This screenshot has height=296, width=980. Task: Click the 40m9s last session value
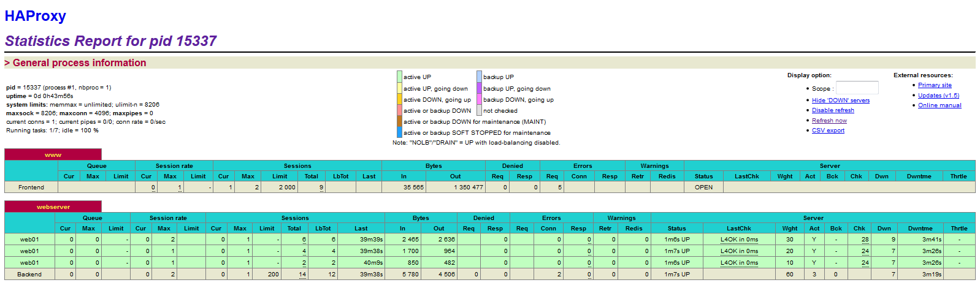tap(373, 263)
